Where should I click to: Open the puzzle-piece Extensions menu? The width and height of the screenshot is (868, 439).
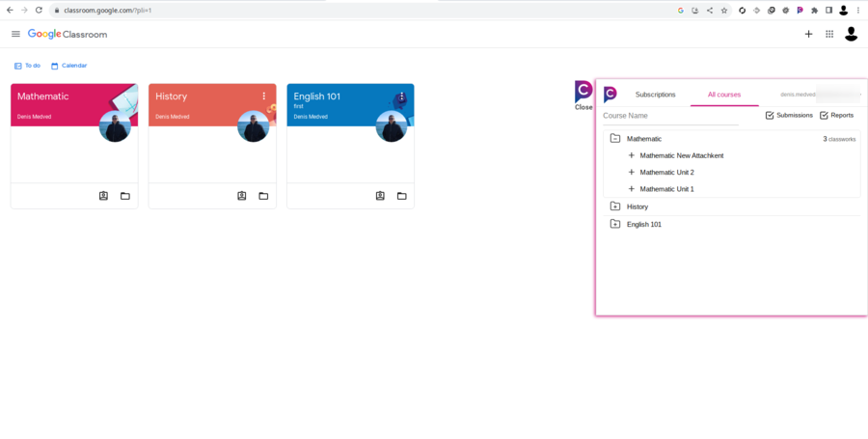click(814, 10)
